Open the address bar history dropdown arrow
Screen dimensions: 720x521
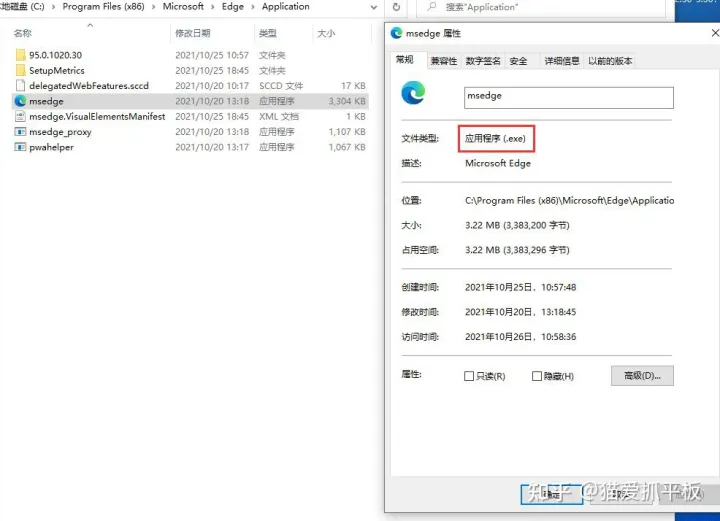point(374,7)
